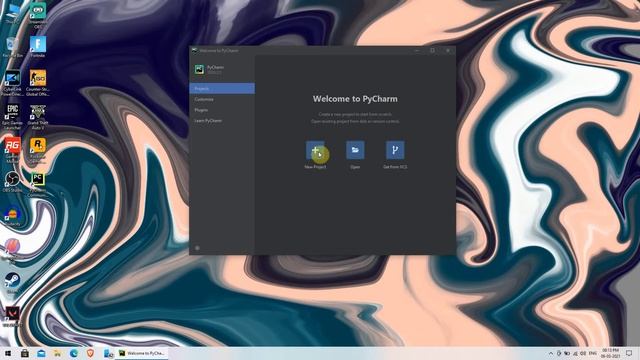Click Welcome to PyCharm taskbar button
This screenshot has height=360, width=640.
[x=142, y=353]
